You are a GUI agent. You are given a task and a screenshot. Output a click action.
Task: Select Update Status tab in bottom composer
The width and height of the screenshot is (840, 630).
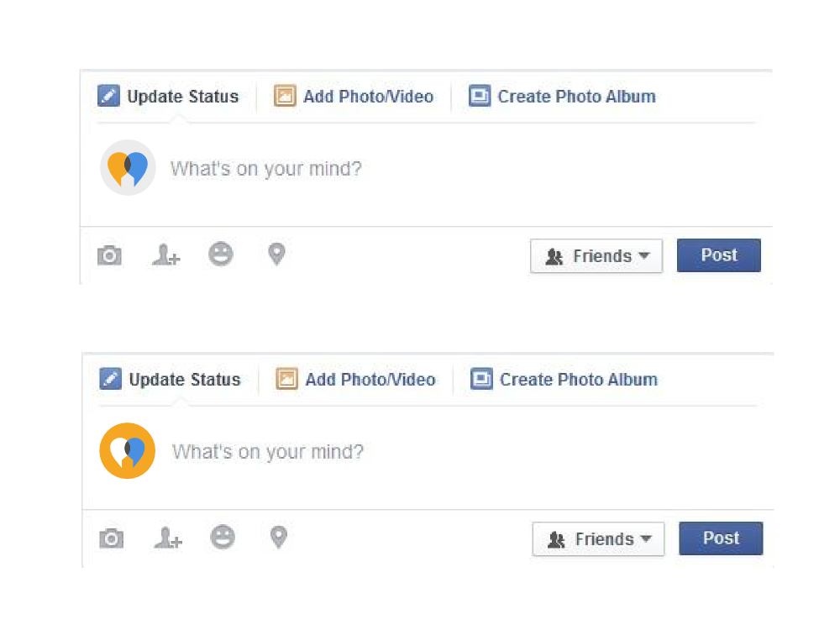click(x=171, y=380)
